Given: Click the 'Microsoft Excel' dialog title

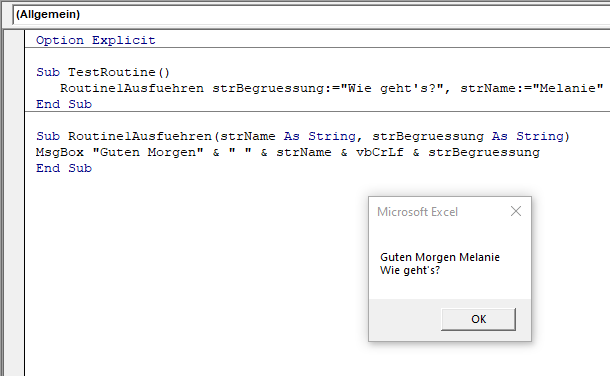Looking at the screenshot, I should pos(417,212).
